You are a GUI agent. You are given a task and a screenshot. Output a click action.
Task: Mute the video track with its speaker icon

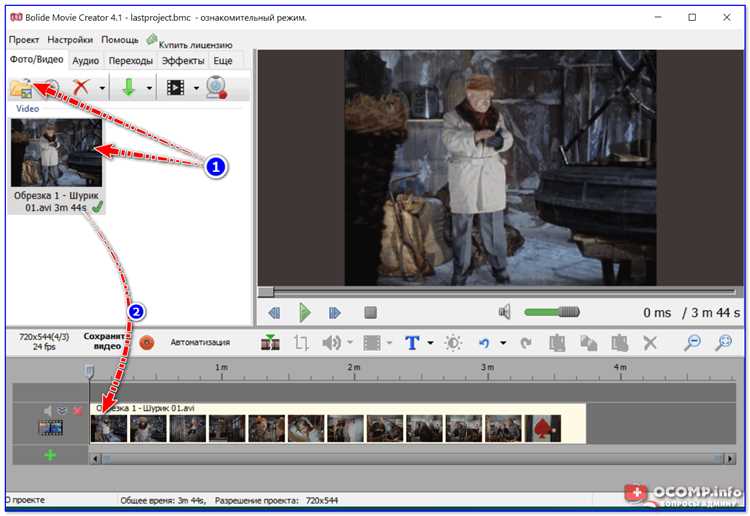pos(47,410)
